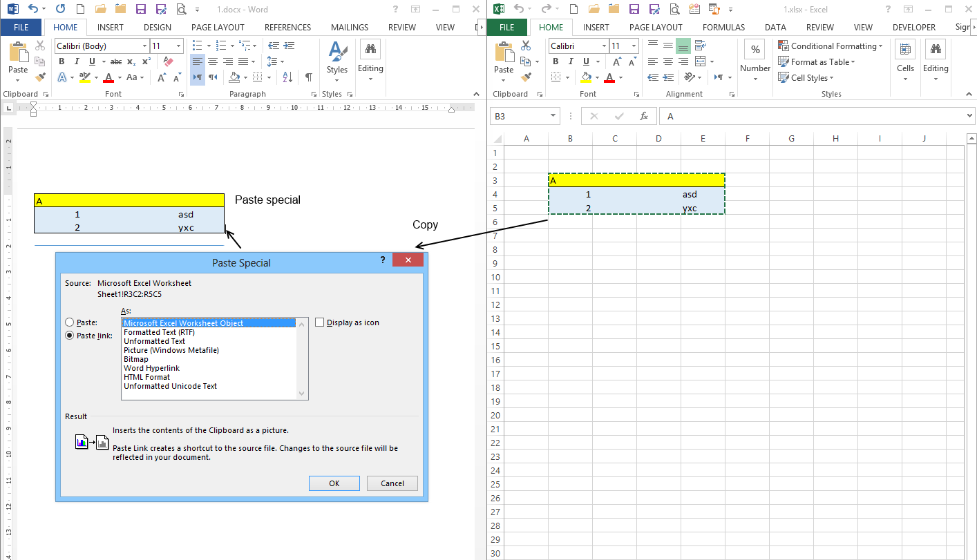Image resolution: width=977 pixels, height=560 pixels.
Task: Decrease indent in Word Paragraph group
Action: coord(273,46)
